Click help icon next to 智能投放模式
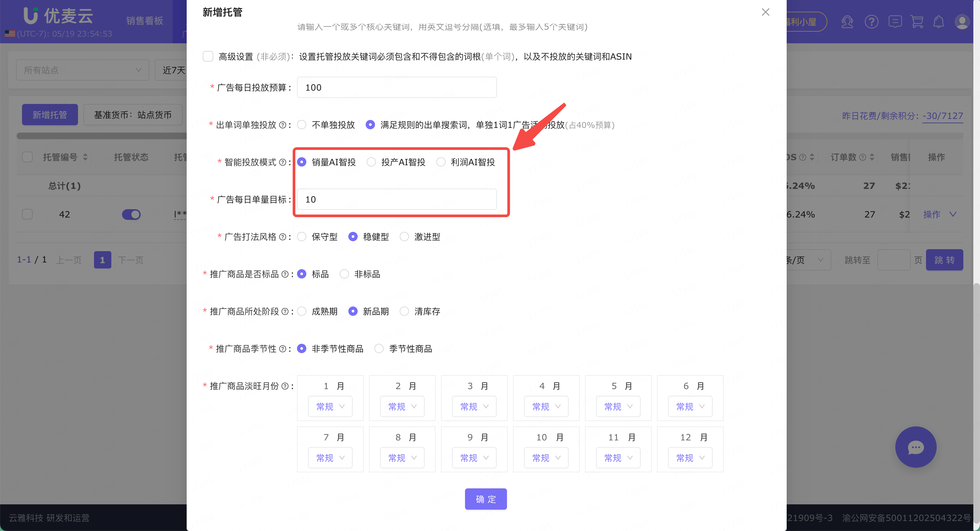The image size is (980, 531). point(282,162)
